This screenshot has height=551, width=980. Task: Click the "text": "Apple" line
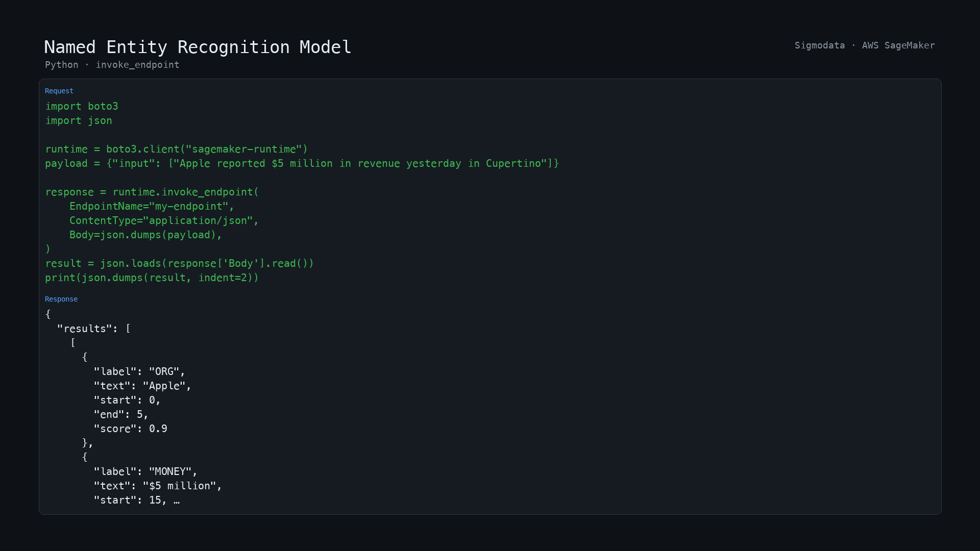[x=142, y=386]
